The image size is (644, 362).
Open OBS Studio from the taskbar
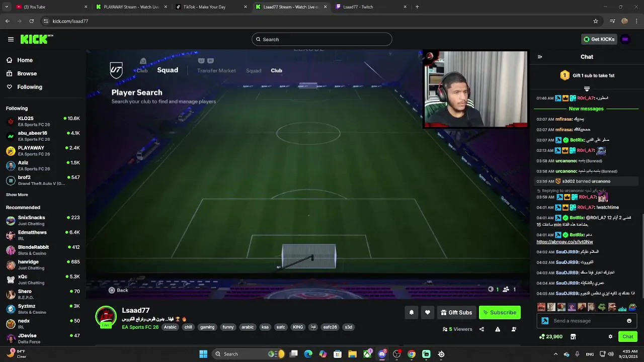tap(396, 354)
